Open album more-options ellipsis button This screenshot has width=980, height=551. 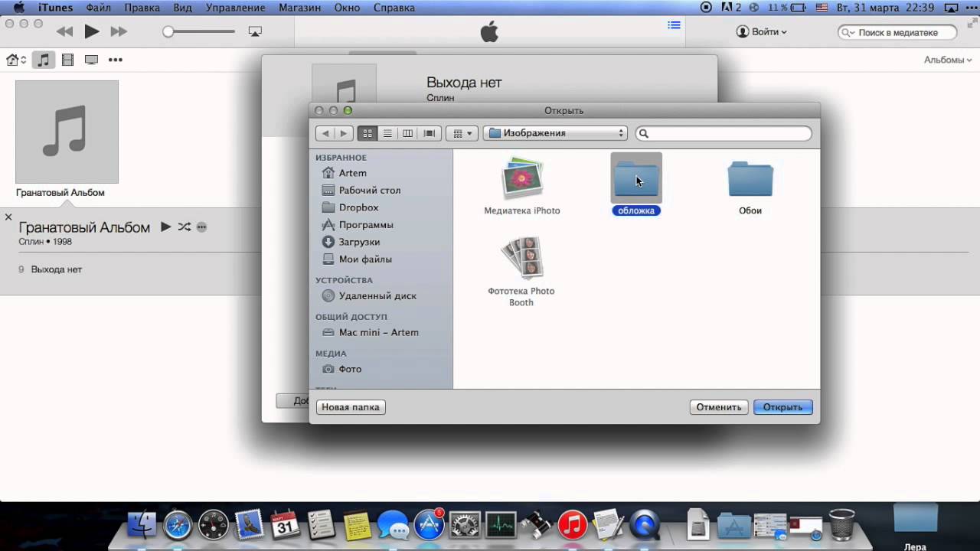(201, 227)
